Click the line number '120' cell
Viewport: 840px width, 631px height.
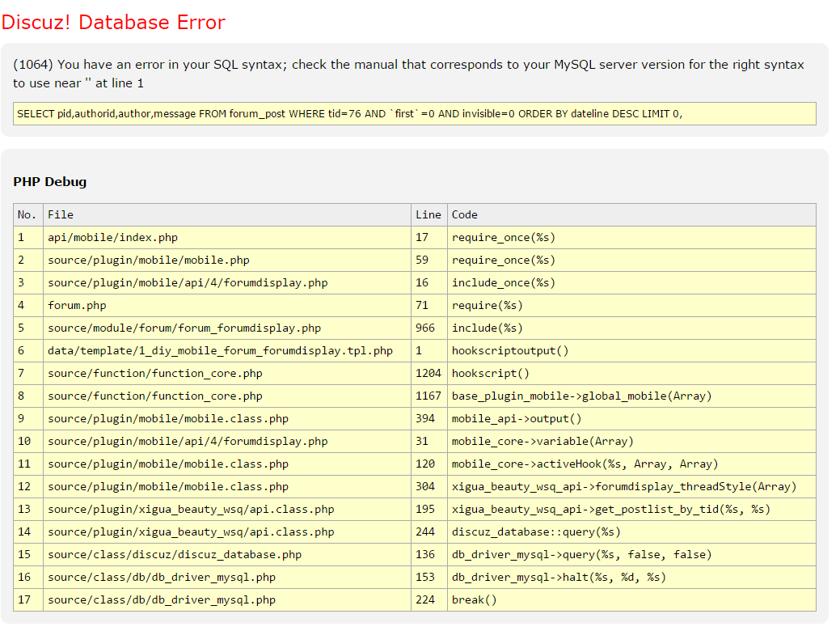(429, 464)
